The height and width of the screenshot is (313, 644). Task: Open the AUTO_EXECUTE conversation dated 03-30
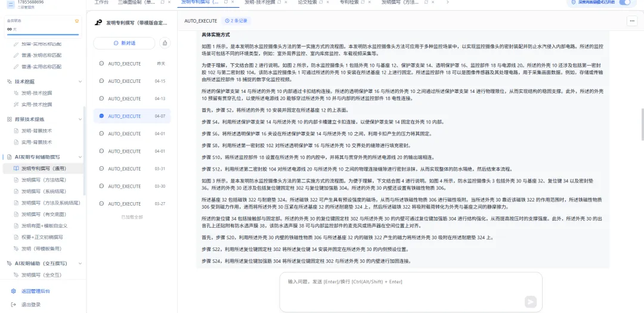pos(132,187)
